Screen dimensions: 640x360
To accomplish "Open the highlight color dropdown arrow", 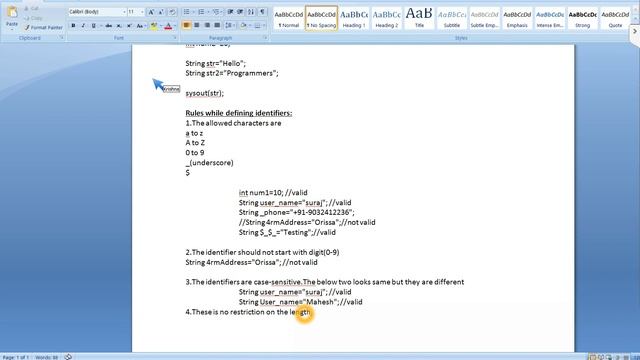I will click(x=160, y=26).
